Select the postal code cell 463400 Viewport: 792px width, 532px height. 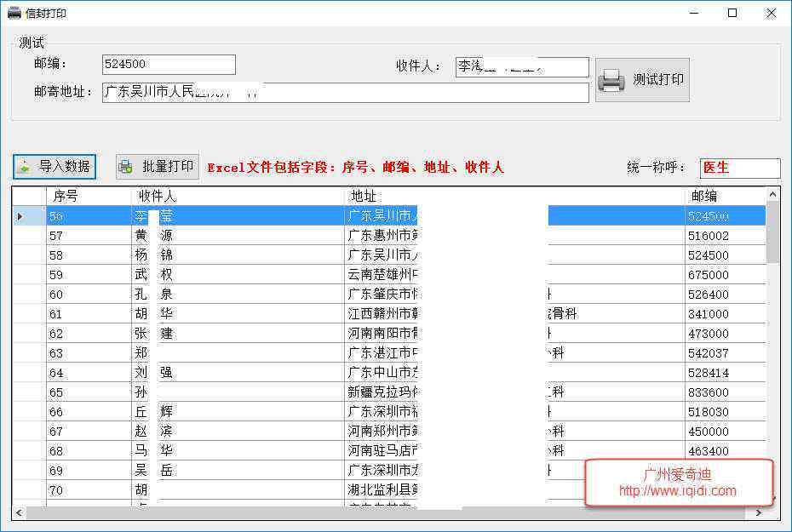tap(726, 451)
